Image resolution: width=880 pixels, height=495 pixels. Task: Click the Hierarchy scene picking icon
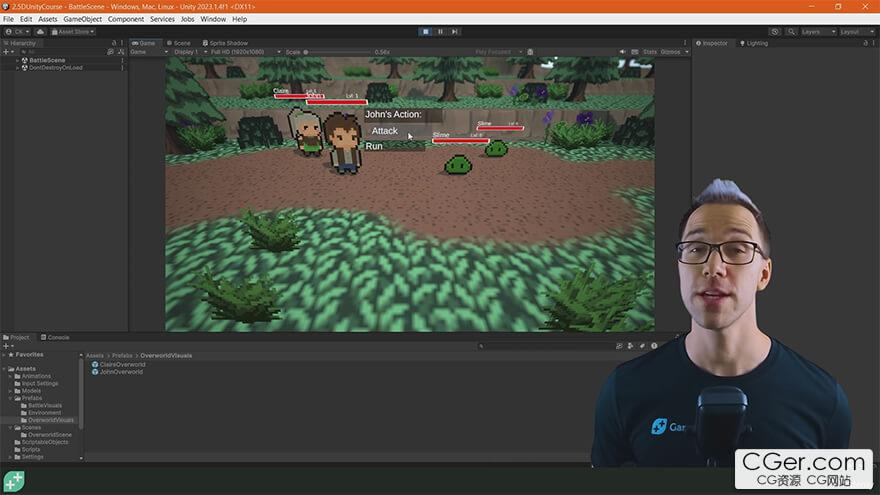[121, 52]
